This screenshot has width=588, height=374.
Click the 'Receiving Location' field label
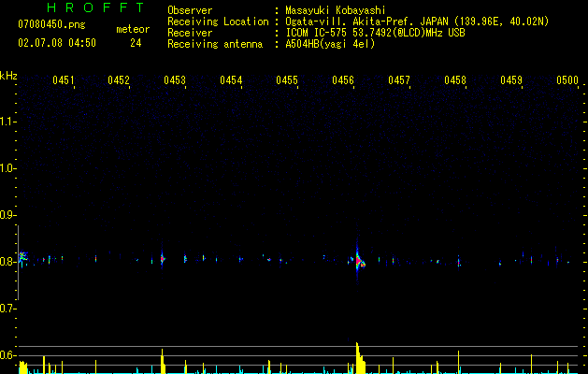[x=218, y=22]
